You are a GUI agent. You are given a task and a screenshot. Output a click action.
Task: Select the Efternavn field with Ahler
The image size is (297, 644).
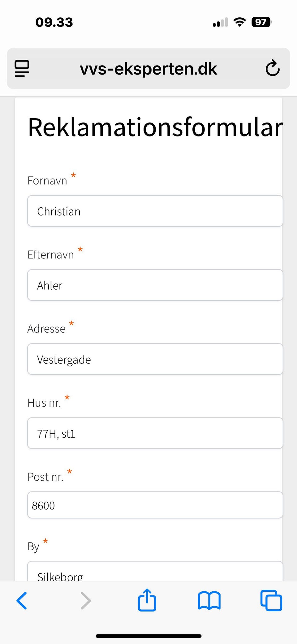[x=155, y=285]
